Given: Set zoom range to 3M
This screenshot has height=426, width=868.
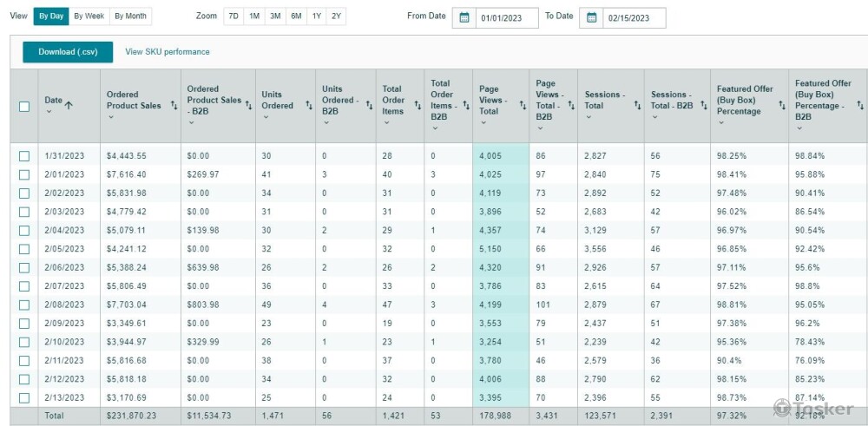Looking at the screenshot, I should pos(274,16).
